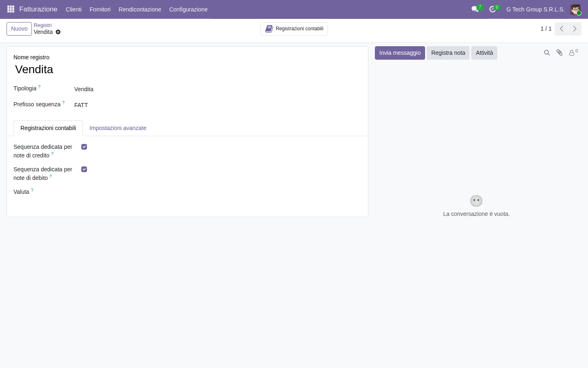Open the Clienti menu
The image size is (588, 368).
tap(73, 9)
